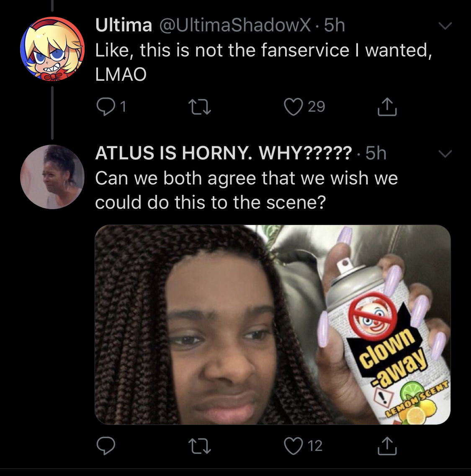This screenshot has width=471, height=476.
Task: Open the second user's photo avatar
Action: pos(52,177)
